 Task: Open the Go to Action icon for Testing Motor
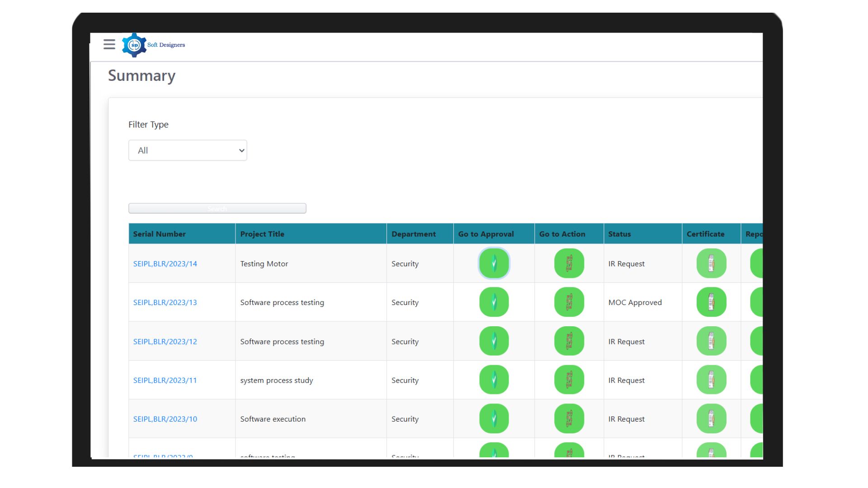pyautogui.click(x=569, y=263)
